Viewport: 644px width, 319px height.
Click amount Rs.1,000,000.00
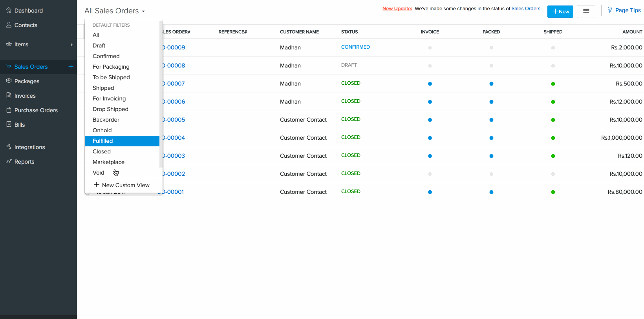(622, 138)
